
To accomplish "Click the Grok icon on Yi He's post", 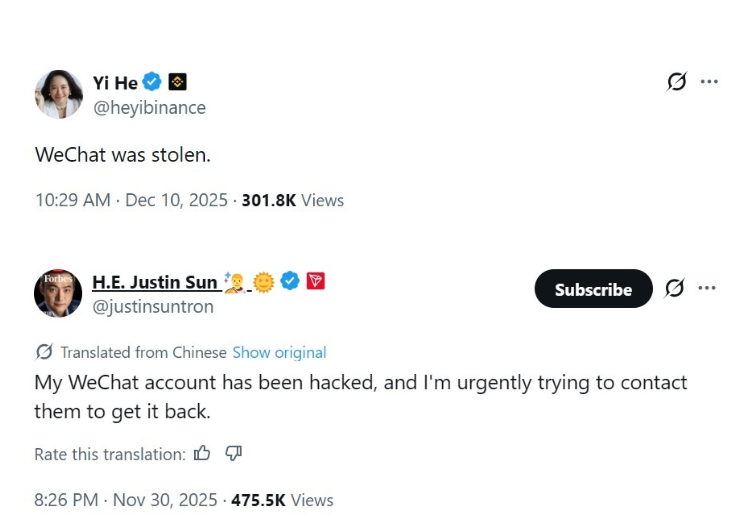I will tap(677, 82).
